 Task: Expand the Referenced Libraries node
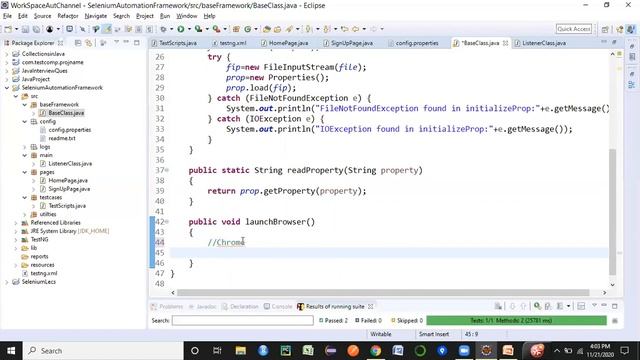point(16,223)
